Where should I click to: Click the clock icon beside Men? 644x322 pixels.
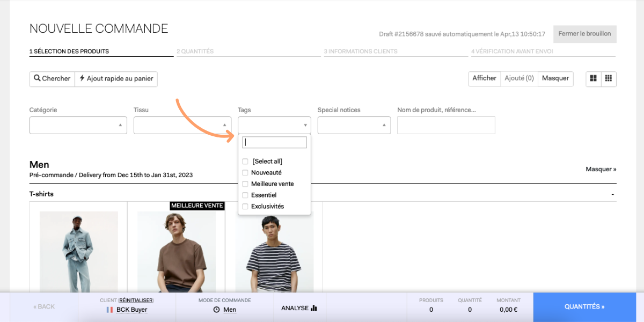click(216, 310)
